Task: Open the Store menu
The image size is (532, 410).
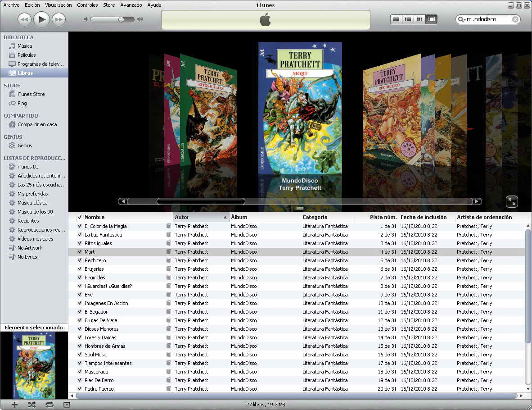Action: pyautogui.click(x=109, y=5)
